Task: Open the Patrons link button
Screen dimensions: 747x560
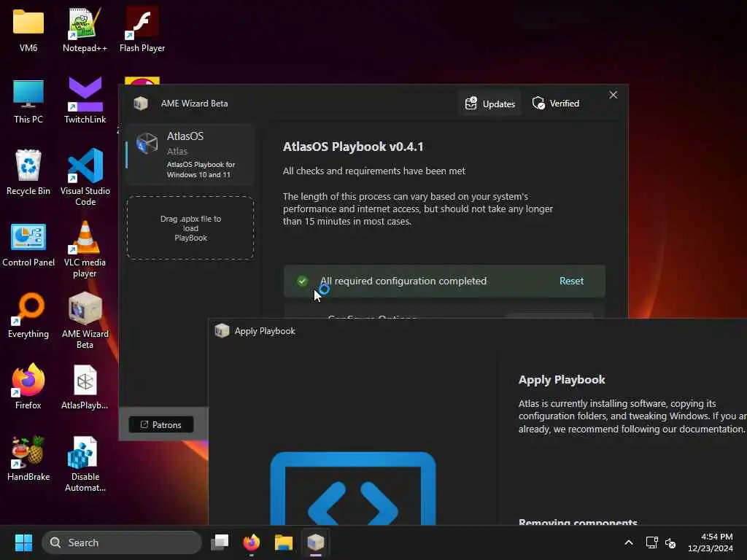Action: pos(161,425)
